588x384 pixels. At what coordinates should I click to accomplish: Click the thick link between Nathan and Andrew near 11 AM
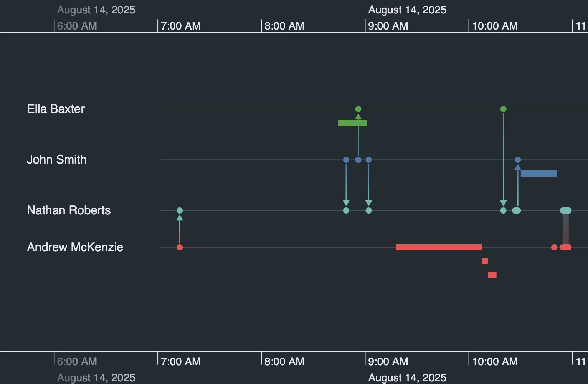coord(566,229)
